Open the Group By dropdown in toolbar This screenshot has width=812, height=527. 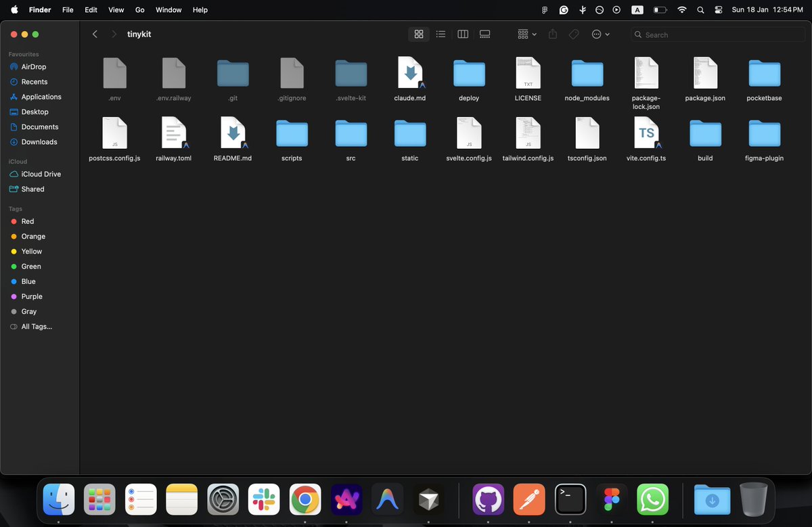coord(526,34)
